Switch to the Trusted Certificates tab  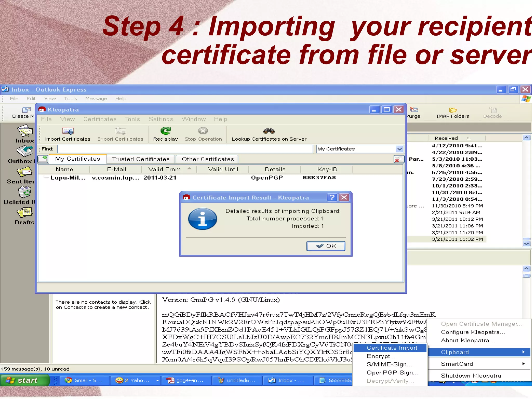coord(141,159)
